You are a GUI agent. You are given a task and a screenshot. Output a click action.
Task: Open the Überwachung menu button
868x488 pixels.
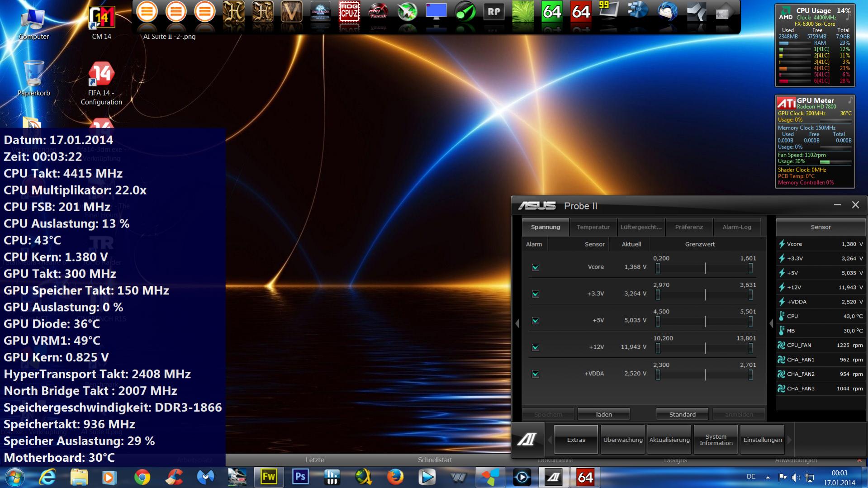click(623, 440)
